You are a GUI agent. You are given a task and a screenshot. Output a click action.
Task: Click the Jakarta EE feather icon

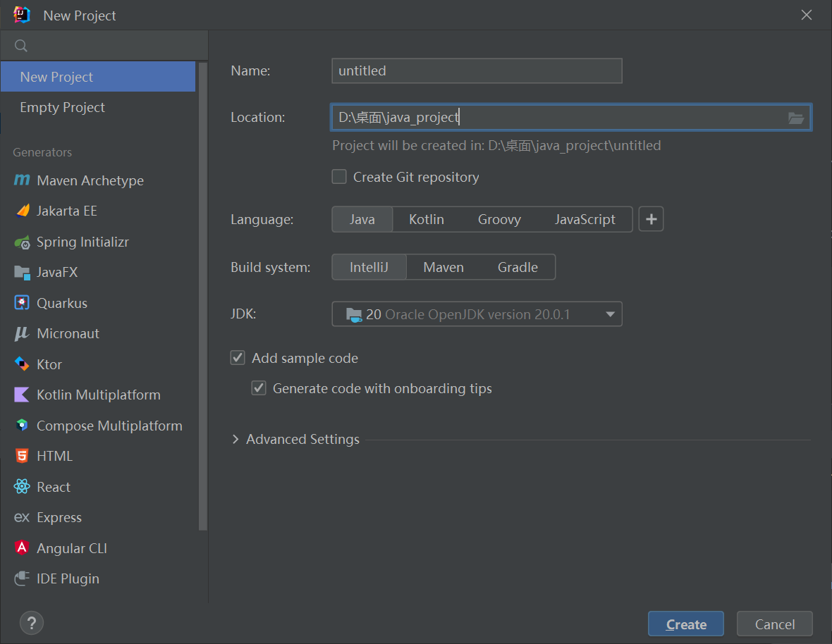[x=22, y=211]
